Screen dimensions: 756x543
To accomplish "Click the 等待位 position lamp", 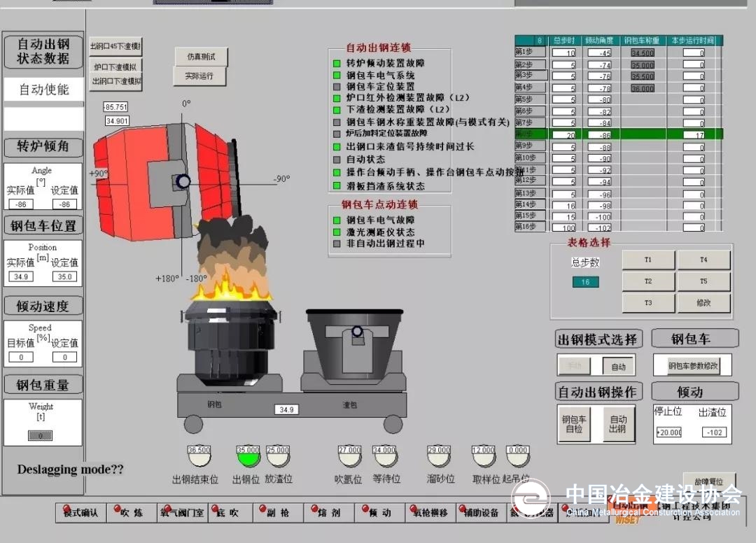I will [384, 456].
